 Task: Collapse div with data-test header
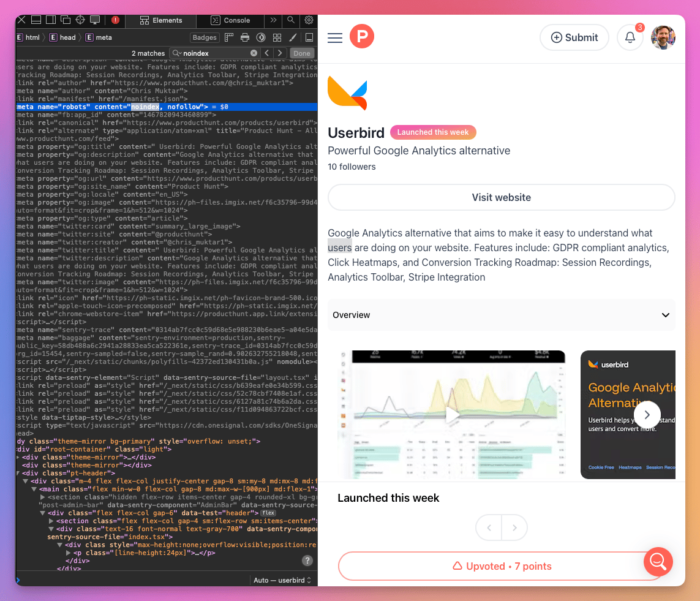pos(43,513)
